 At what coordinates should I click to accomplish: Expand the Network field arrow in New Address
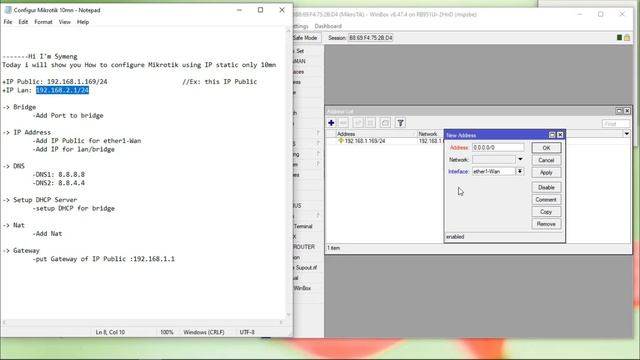tap(520, 160)
